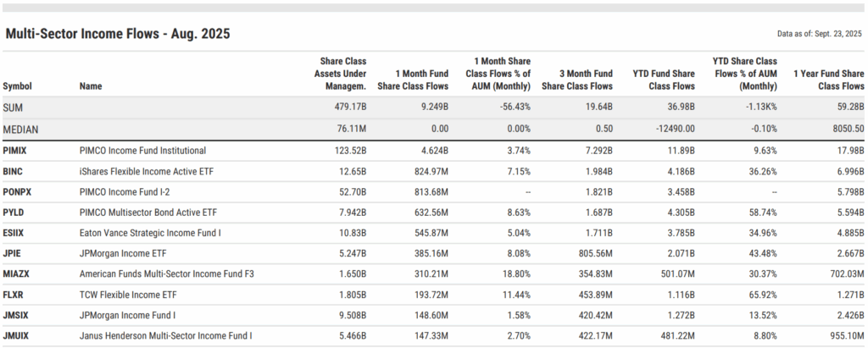
Task: Click the MIAZX 1 year flows 702.03M
Action: [x=847, y=273]
